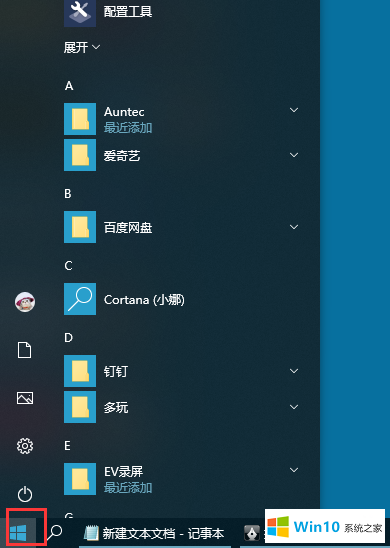The height and width of the screenshot is (548, 390).
Task: Open the 配置工具 wrench icon
Action: [80, 12]
